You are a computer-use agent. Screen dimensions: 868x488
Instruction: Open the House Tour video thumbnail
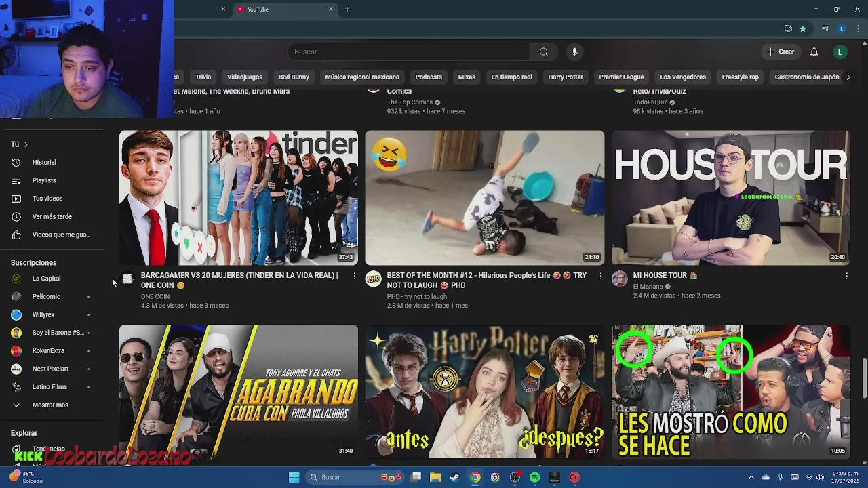730,198
